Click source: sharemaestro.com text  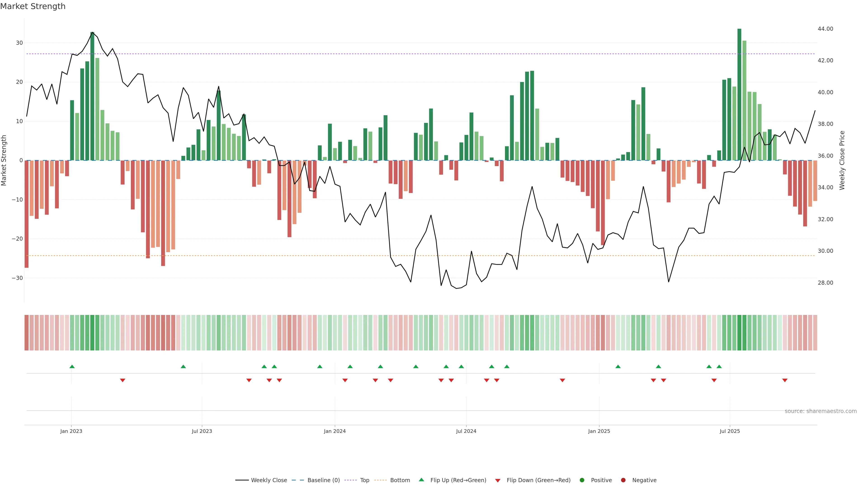821,411
